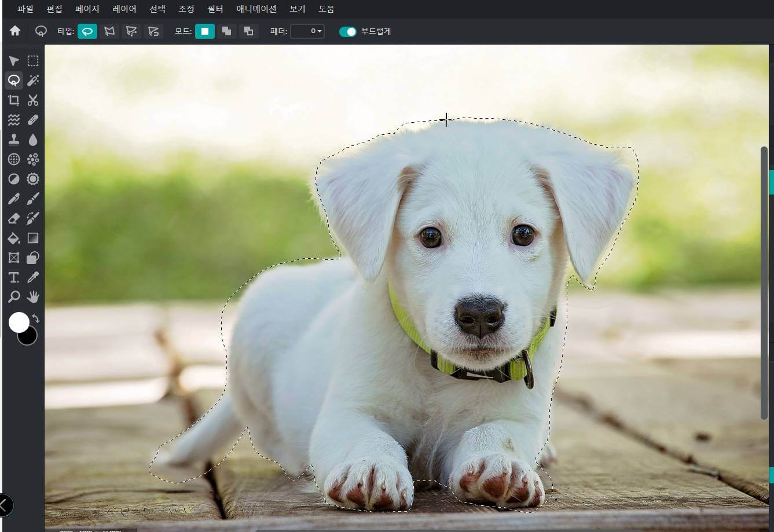This screenshot has width=774, height=532.
Task: Select the Eyedropper color picker tool
Action: point(33,277)
